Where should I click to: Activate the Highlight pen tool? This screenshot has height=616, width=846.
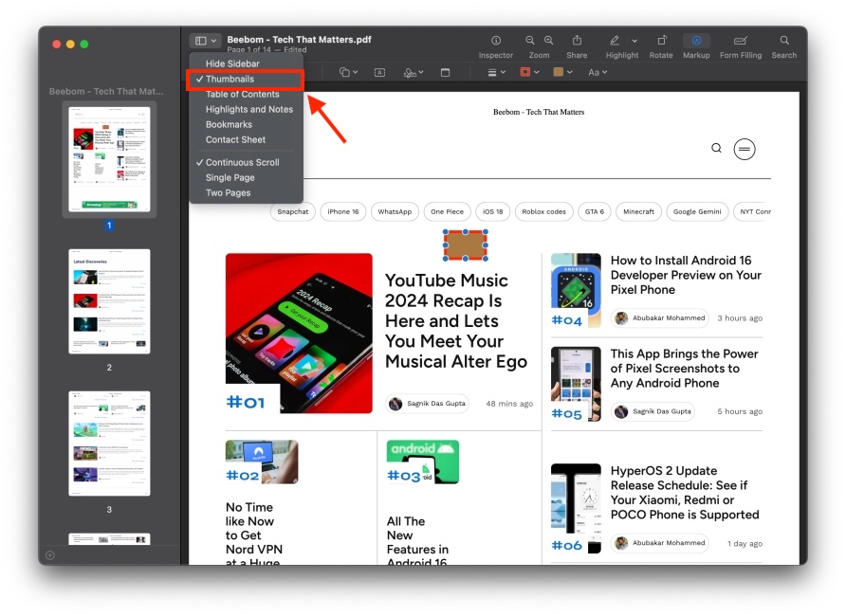pyautogui.click(x=614, y=41)
